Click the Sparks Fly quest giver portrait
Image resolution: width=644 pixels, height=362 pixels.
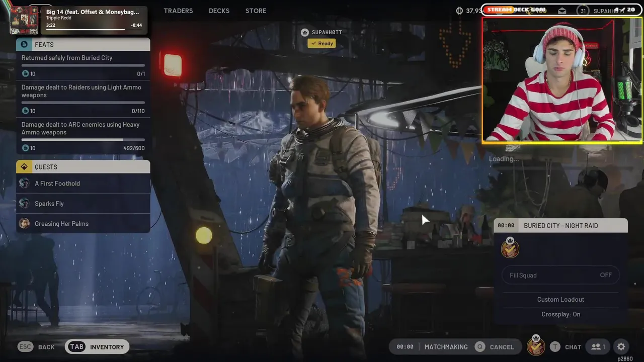click(x=24, y=204)
